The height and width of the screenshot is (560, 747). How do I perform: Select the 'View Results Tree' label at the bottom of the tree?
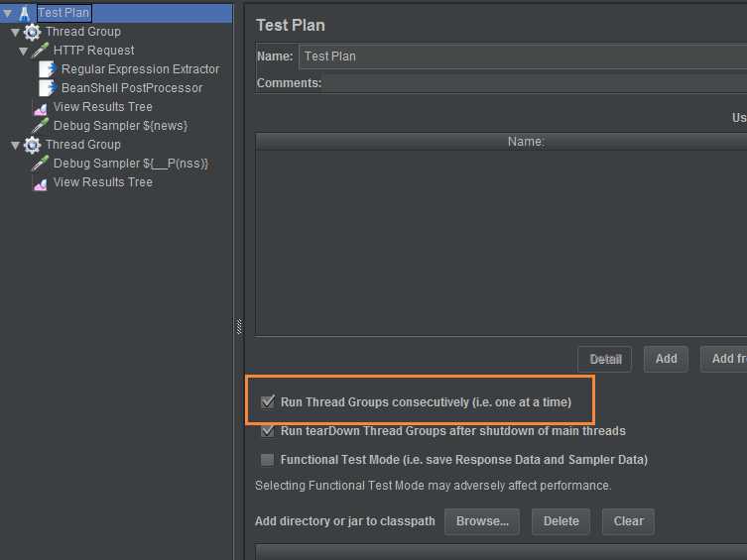[103, 182]
